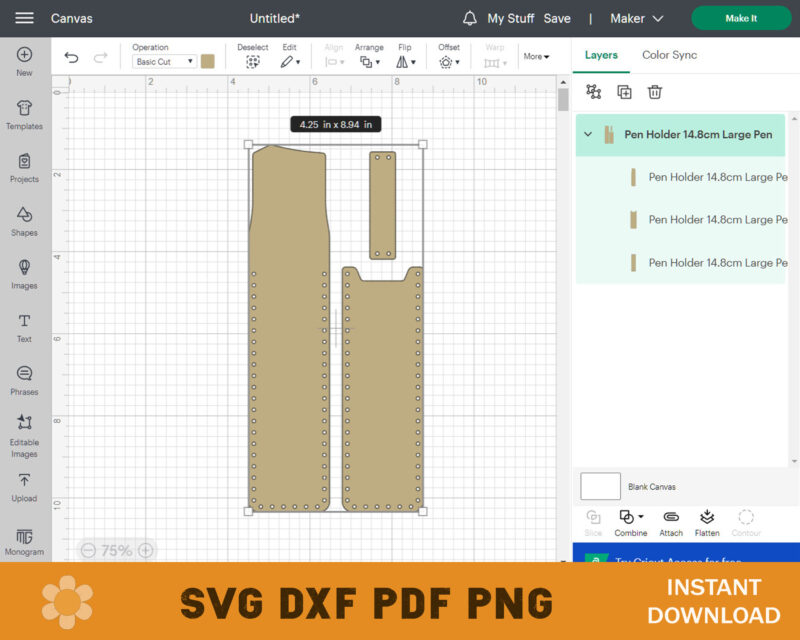
Task: Flatten the selected layers
Action: coord(707,521)
